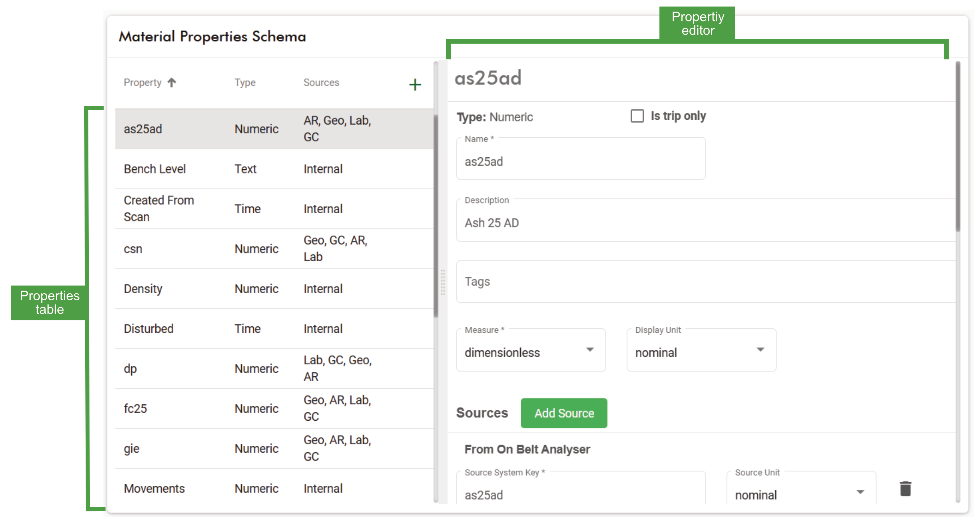
Task: Select the fc25 property row
Action: tap(274, 408)
